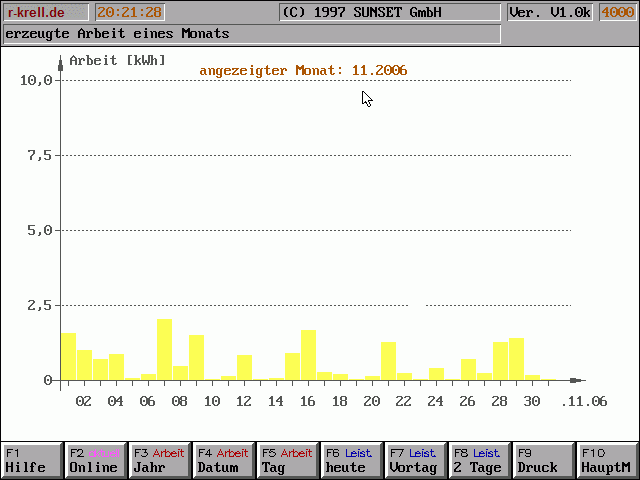Click the yellow bar for day 16
The width and height of the screenshot is (640, 480).
pyautogui.click(x=308, y=355)
